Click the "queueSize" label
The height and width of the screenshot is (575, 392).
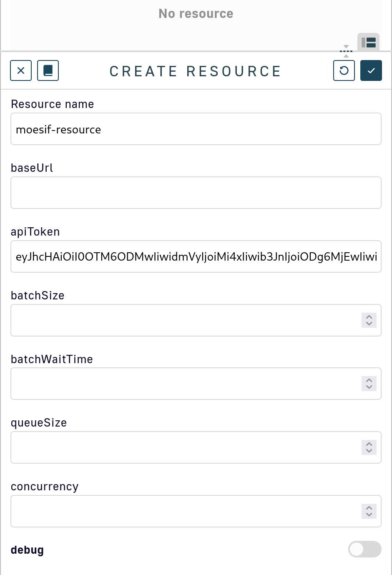39,423
